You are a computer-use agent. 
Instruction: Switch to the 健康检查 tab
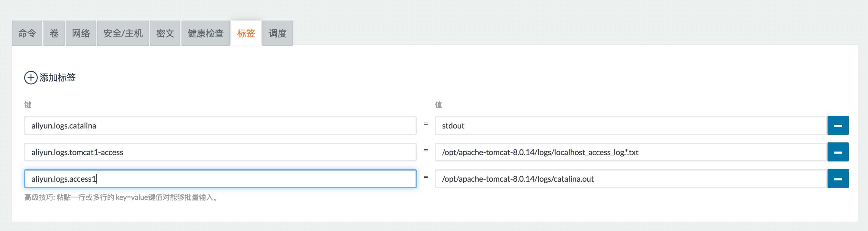point(206,33)
